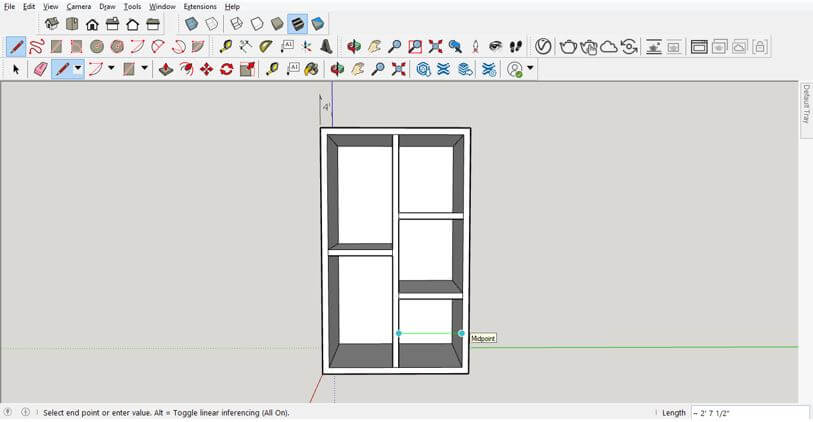Select the Look Around eye tool
The image size is (813, 422).
pyautogui.click(x=496, y=47)
